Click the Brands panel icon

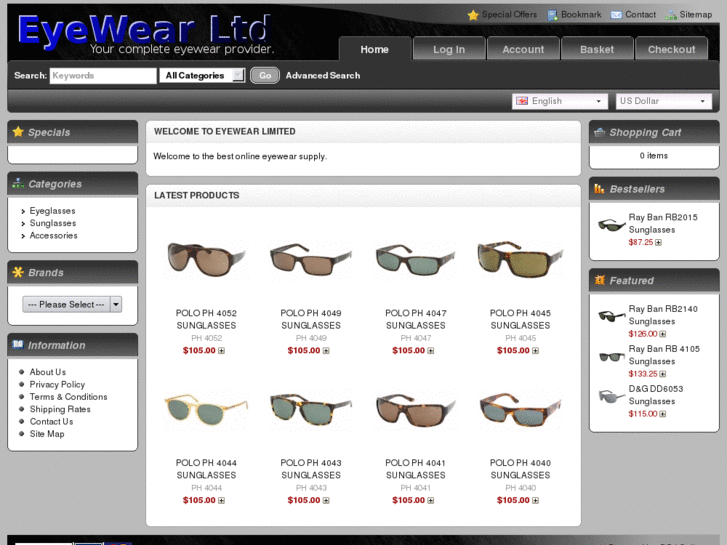coord(18,272)
